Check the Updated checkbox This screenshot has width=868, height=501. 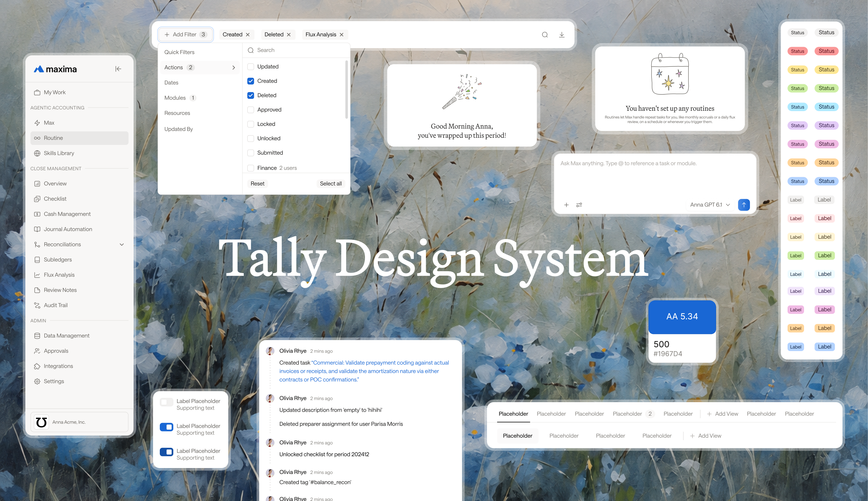[x=251, y=66]
